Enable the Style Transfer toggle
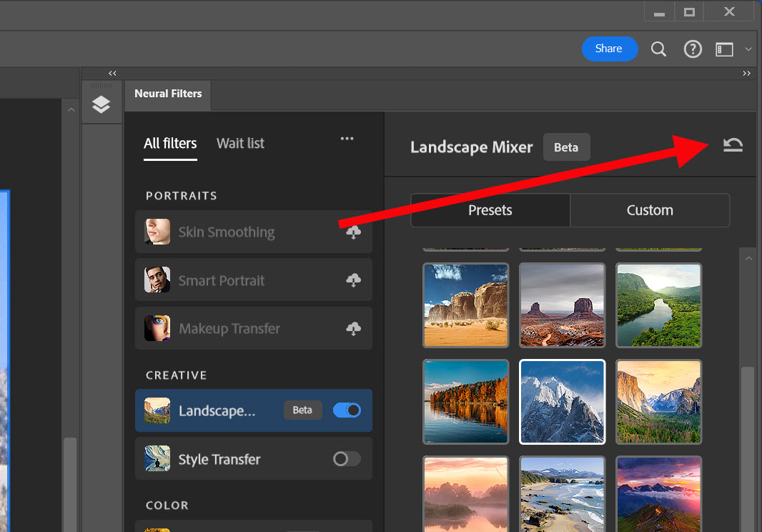 click(347, 458)
